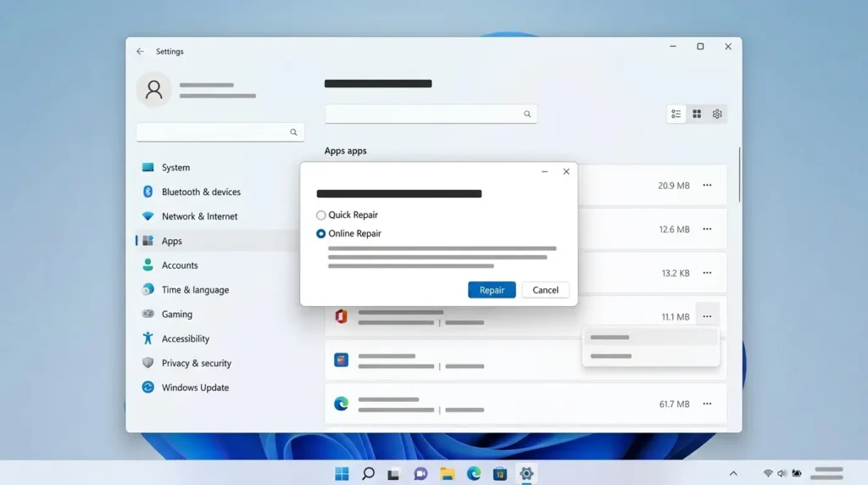Open more options for 12.6 MB app

(707, 229)
